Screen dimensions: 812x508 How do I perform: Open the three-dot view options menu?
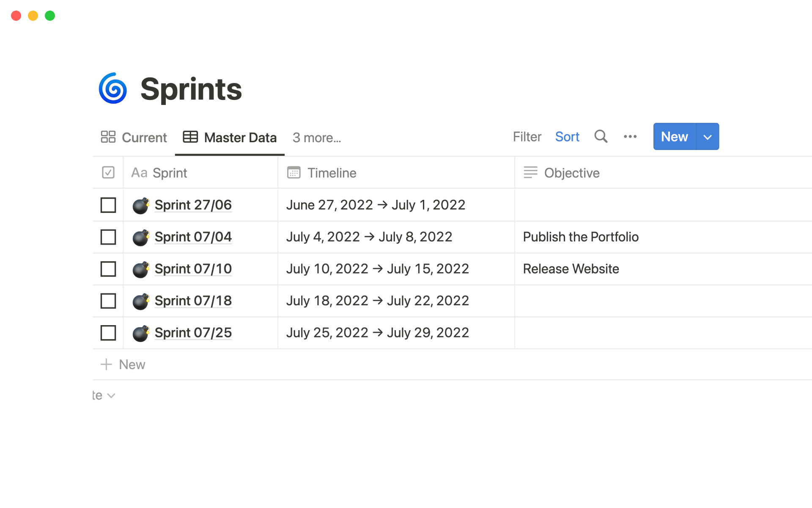click(630, 136)
